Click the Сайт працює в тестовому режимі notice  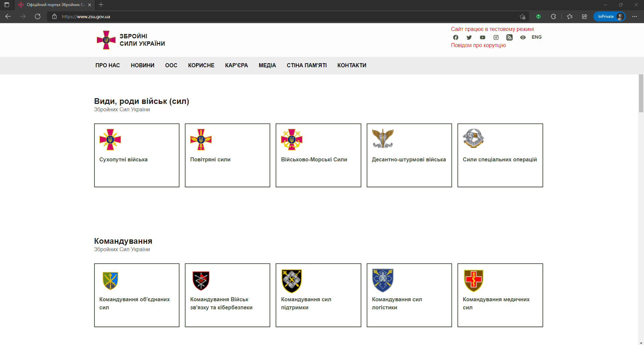[x=492, y=29]
